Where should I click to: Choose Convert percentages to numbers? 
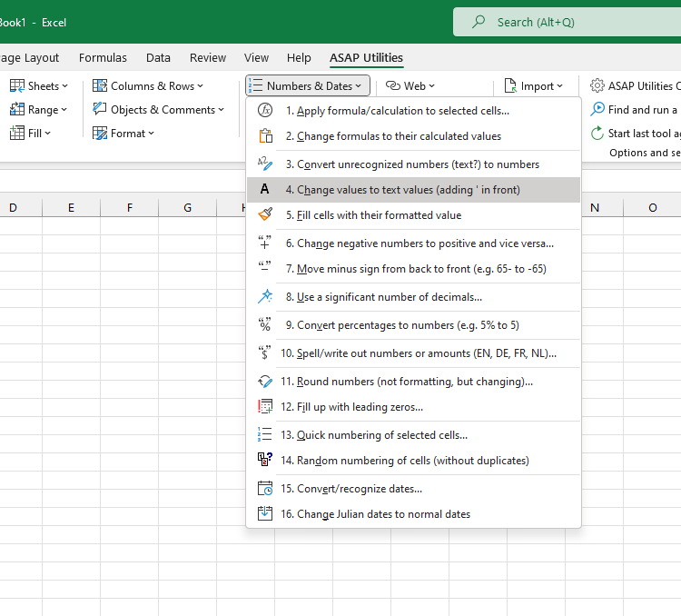[413, 324]
